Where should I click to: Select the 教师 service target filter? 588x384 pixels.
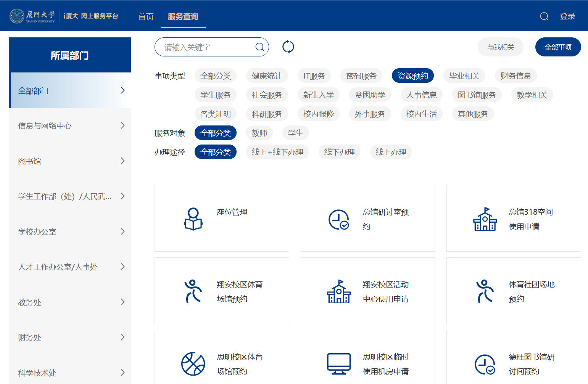259,133
